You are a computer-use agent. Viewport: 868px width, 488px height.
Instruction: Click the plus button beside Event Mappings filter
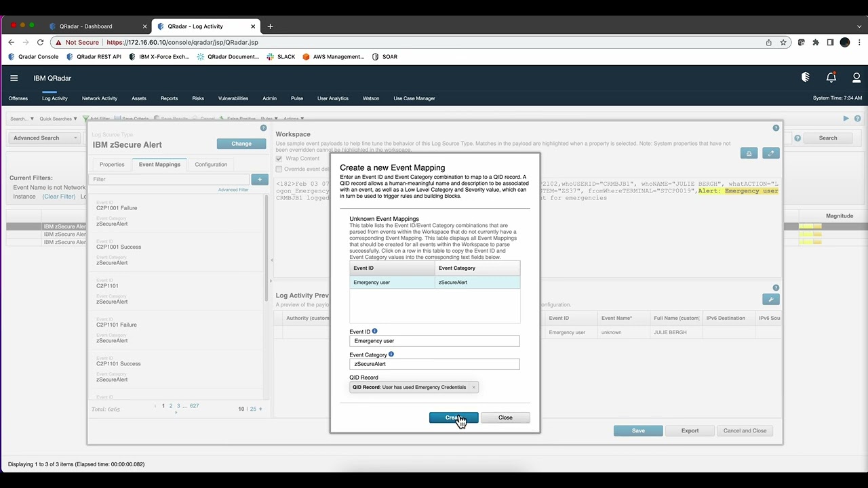(x=259, y=179)
